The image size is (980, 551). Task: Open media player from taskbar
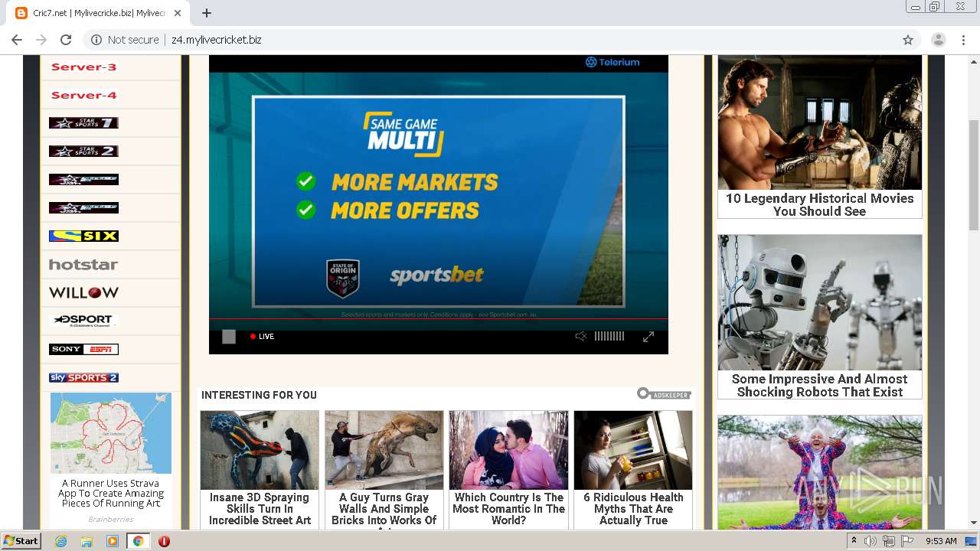(x=113, y=541)
